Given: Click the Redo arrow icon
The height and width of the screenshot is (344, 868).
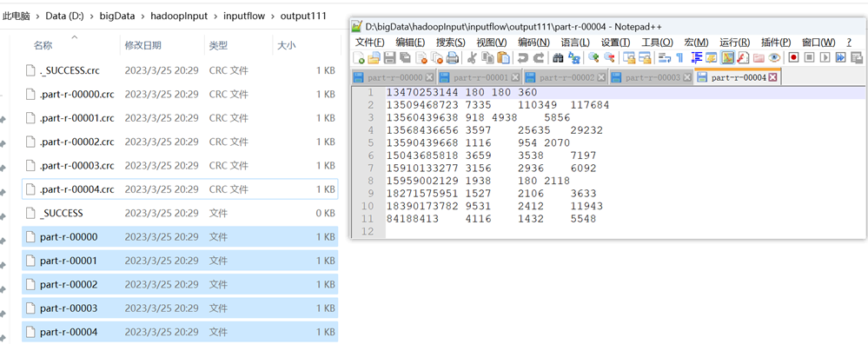Looking at the screenshot, I should [539, 57].
